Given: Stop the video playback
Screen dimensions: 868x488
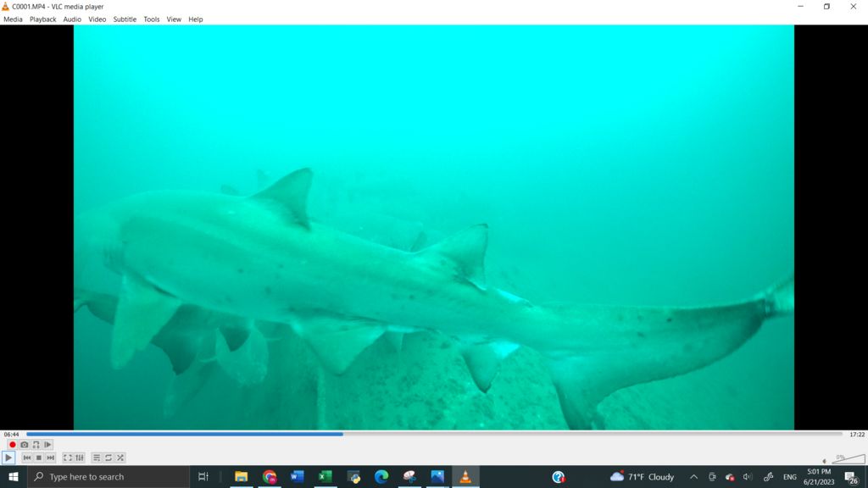Looking at the screenshot, I should pyautogui.click(x=39, y=457).
